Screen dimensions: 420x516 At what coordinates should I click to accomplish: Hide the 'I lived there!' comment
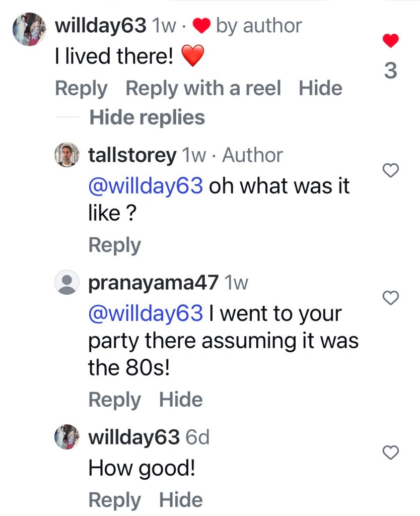[x=320, y=89]
